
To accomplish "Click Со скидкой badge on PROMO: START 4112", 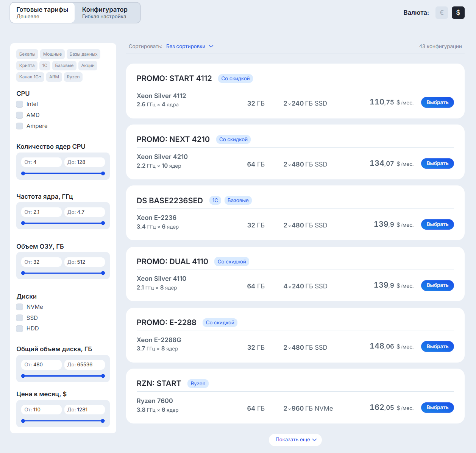I will coord(235,79).
